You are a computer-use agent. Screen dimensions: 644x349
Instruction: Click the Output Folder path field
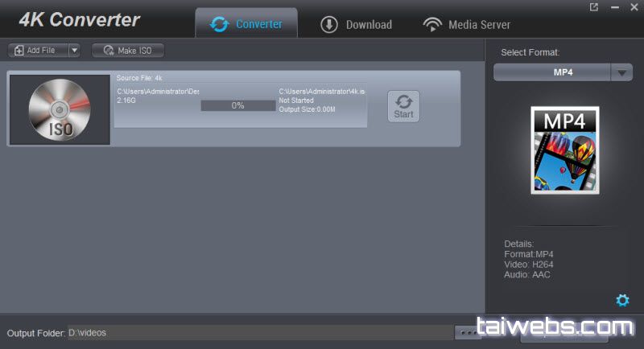(x=258, y=332)
